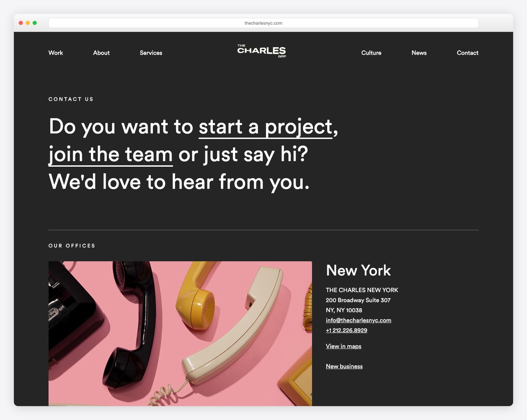Image resolution: width=527 pixels, height=420 pixels.
Task: Click the green maximize window dot
Action: pos(35,23)
